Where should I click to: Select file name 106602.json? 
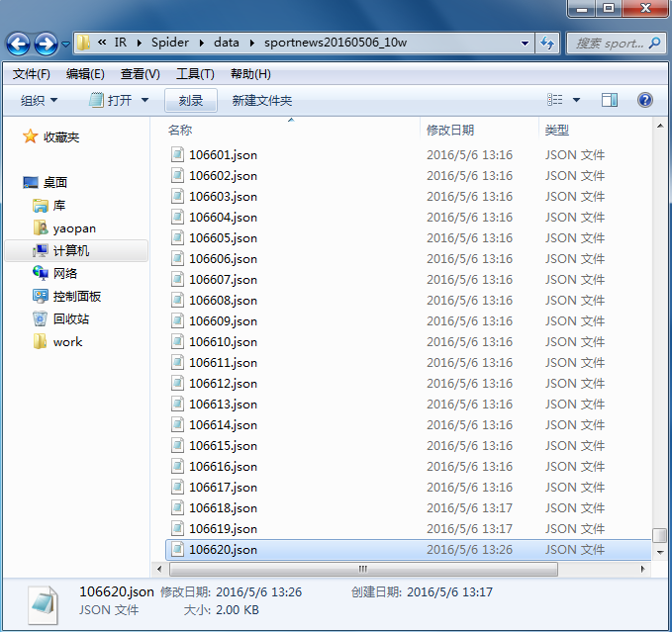coord(224,176)
